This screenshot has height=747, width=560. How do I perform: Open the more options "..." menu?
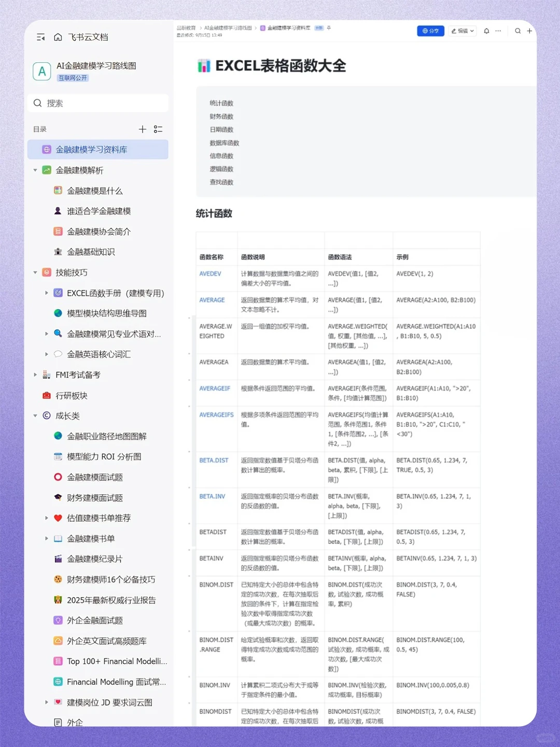pos(497,31)
